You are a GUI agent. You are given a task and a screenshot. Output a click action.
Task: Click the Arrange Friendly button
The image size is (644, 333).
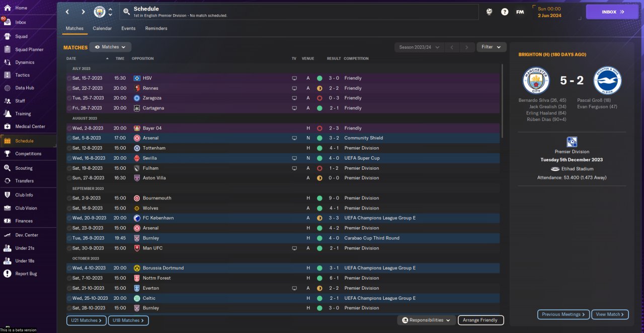pos(480,320)
